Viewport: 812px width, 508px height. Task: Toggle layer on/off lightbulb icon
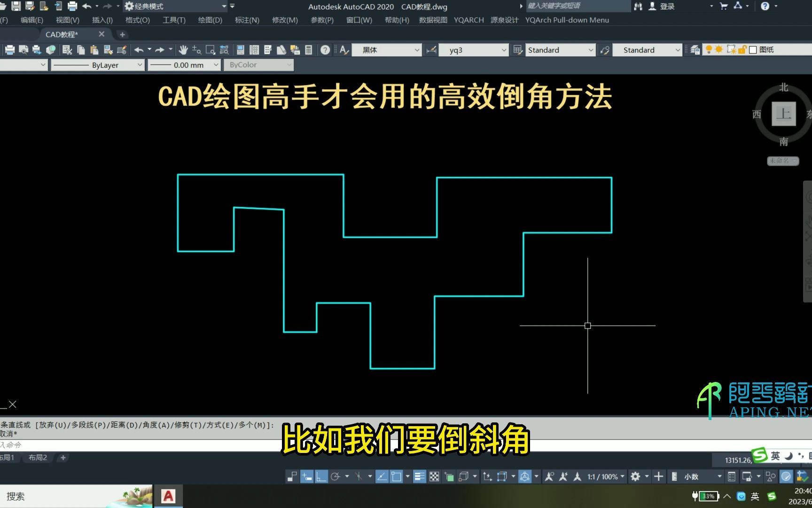tap(709, 49)
